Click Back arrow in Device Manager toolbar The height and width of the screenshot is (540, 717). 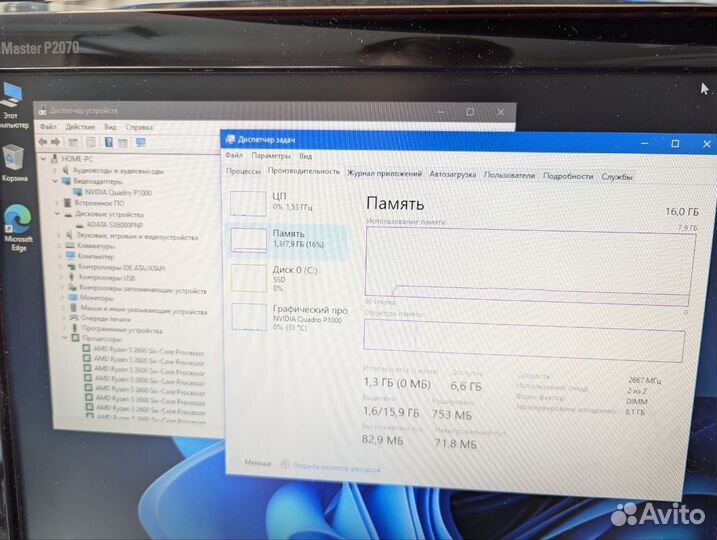[x=43, y=142]
